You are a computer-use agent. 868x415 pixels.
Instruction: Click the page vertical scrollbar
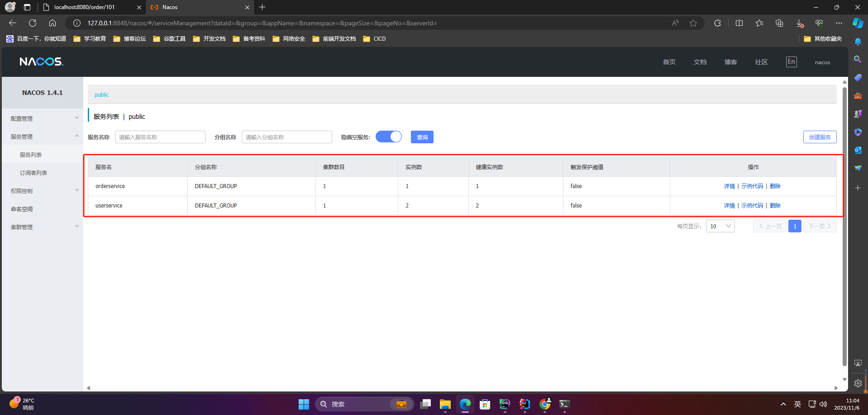(844, 226)
